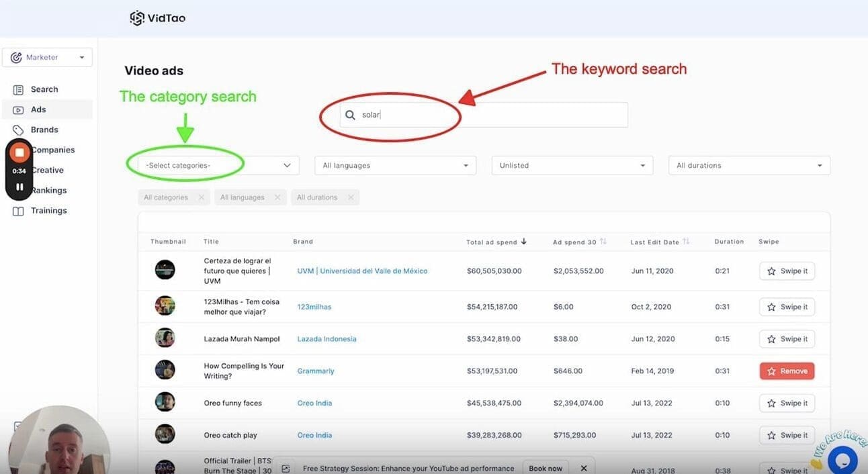Open thumbnail of Oreo funny faces ad
The width and height of the screenshot is (868, 474).
[x=165, y=401]
